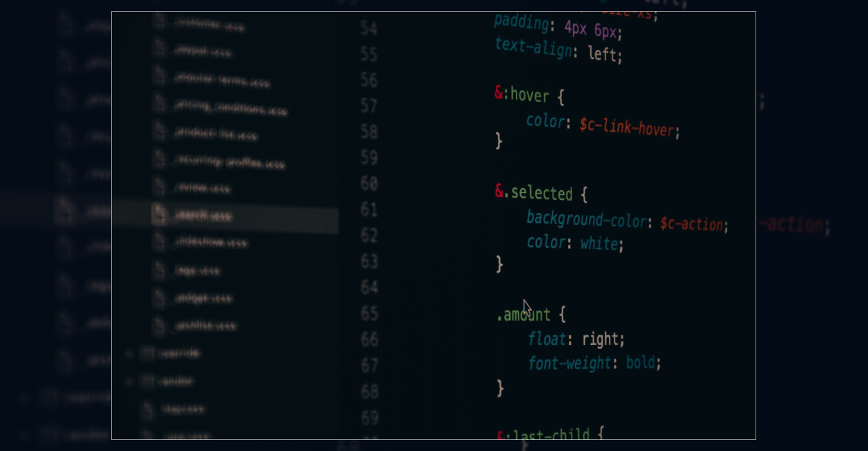Click the folder icon of the vendor folder
The height and width of the screenshot is (451, 868).
click(x=147, y=381)
